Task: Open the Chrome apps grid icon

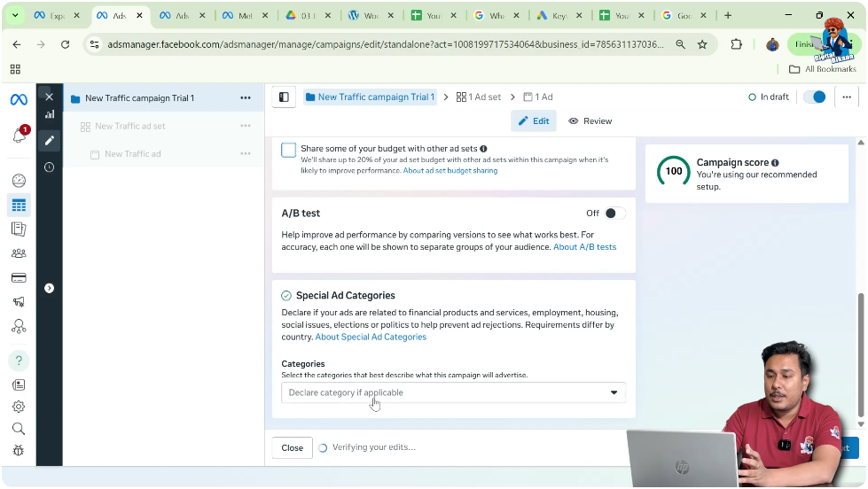Action: click(15, 69)
